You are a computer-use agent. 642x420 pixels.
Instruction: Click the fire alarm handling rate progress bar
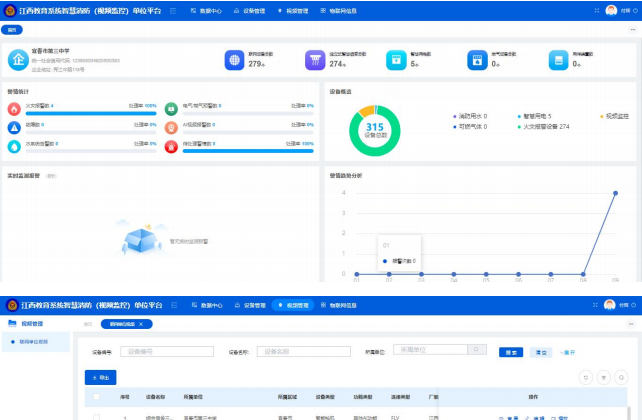82,114
